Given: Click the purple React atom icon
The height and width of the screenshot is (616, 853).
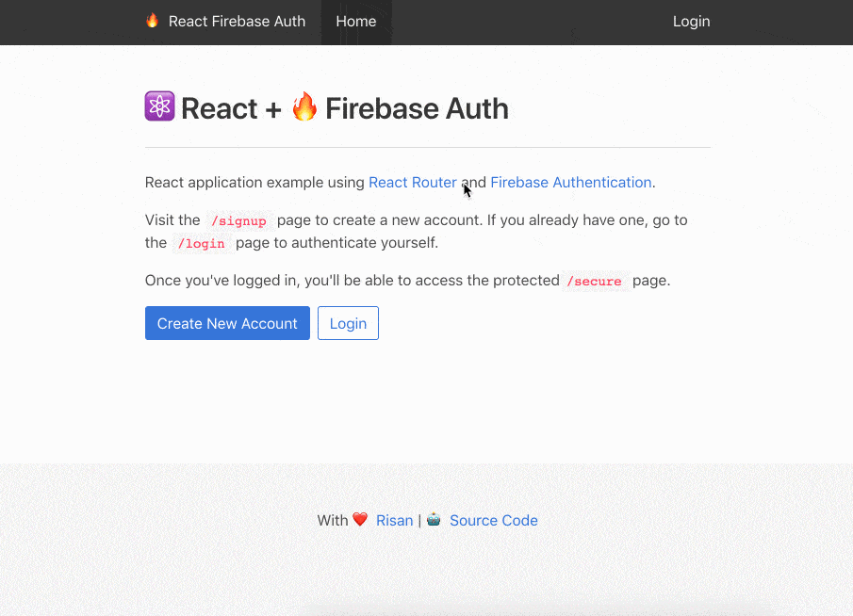Looking at the screenshot, I should tap(160, 106).
